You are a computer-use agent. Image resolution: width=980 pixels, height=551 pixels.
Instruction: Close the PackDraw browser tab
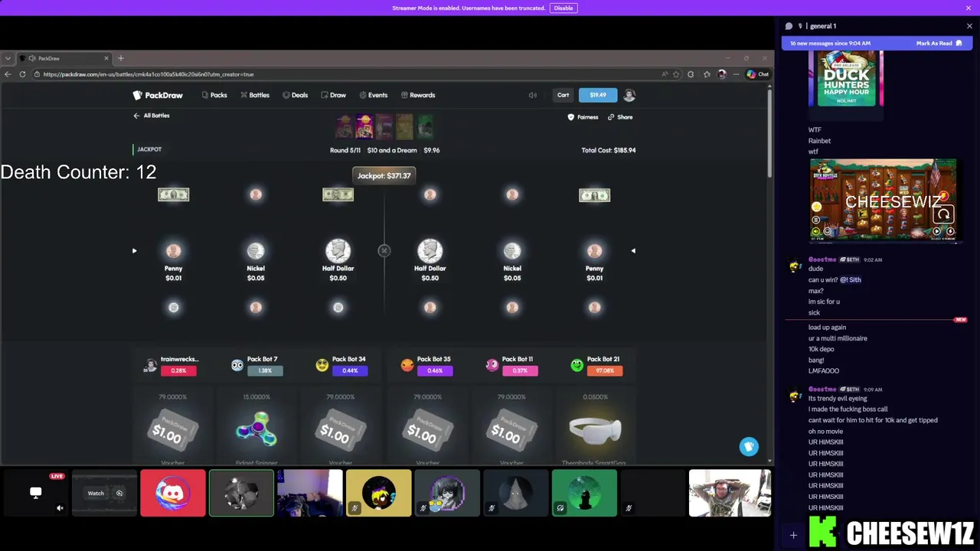click(x=106, y=58)
